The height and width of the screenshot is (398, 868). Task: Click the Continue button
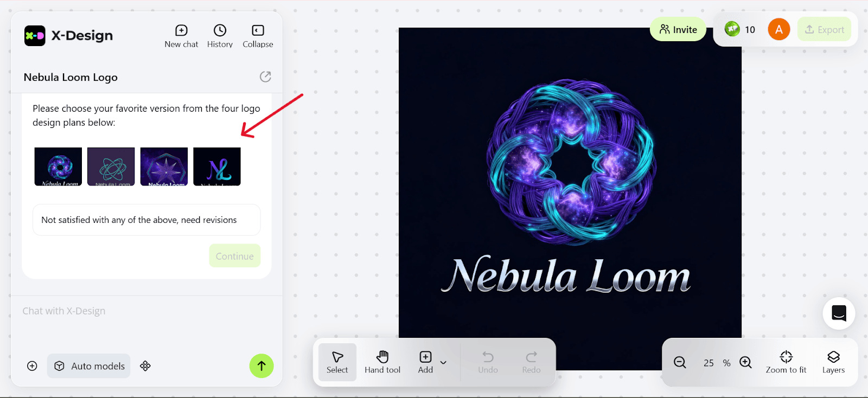[235, 256]
